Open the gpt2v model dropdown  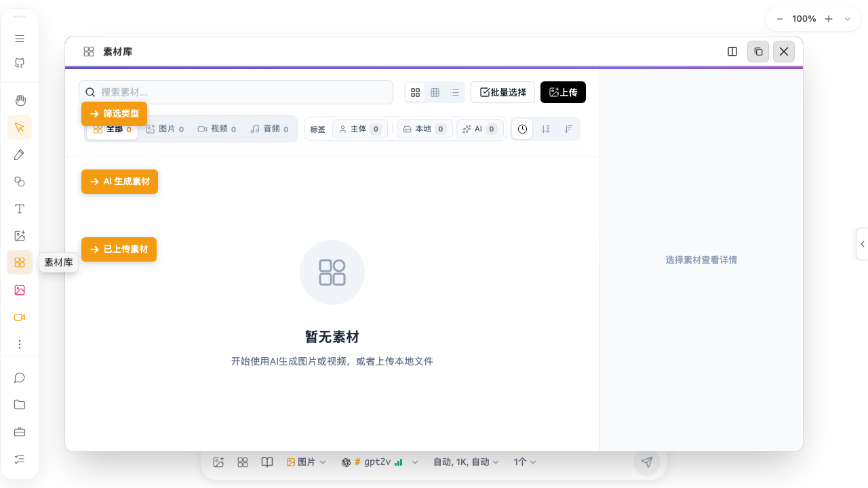[x=380, y=462]
